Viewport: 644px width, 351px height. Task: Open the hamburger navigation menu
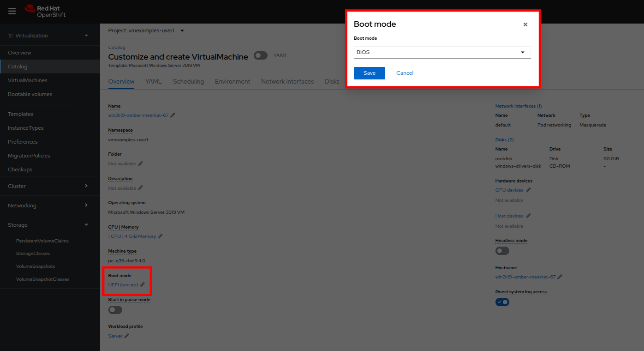tap(12, 11)
